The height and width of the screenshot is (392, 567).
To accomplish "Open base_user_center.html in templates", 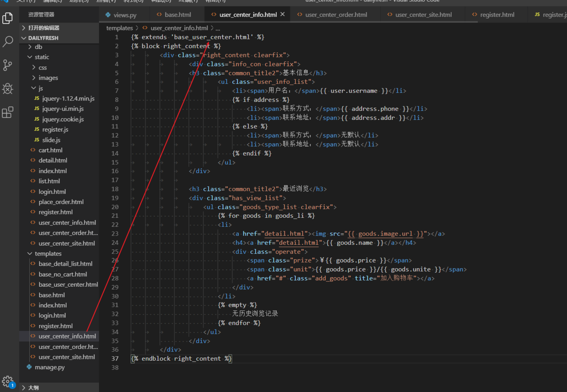I will pos(68,285).
